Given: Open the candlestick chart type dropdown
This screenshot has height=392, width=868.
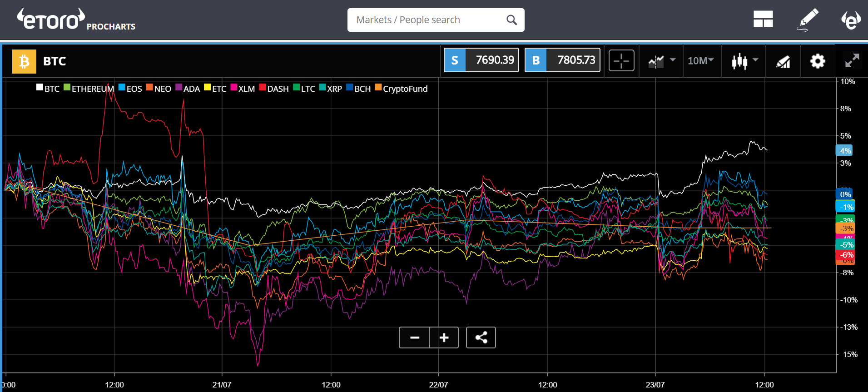Looking at the screenshot, I should coord(744,61).
